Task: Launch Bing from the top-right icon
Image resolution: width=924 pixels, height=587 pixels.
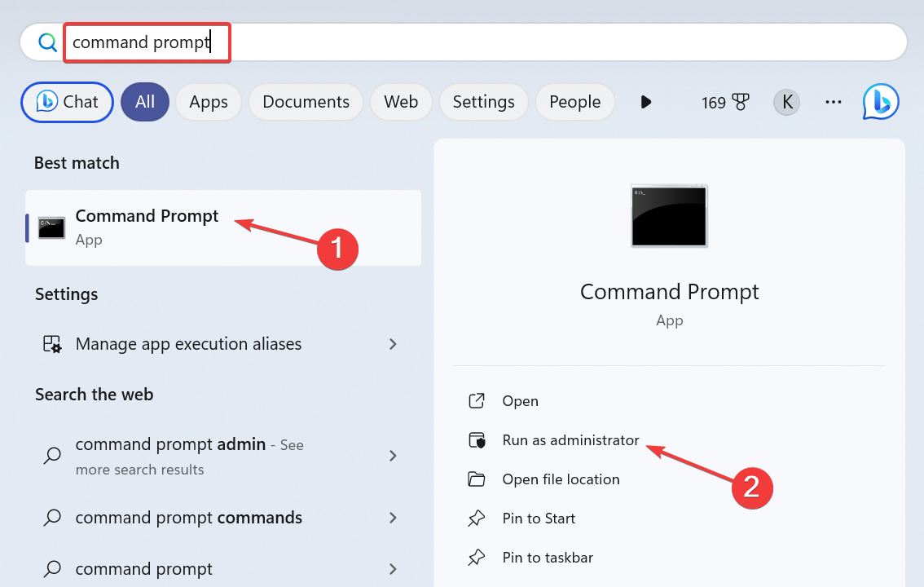Action: click(x=881, y=101)
